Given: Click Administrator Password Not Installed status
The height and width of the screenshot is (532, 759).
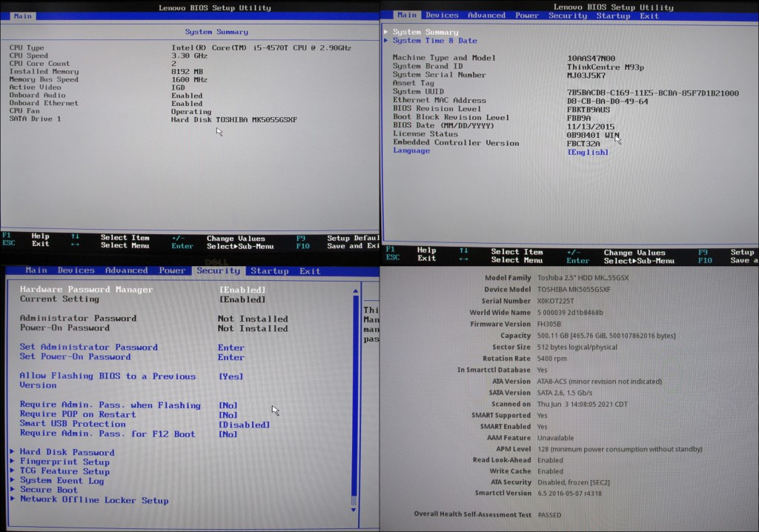Looking at the screenshot, I should click(x=253, y=319).
